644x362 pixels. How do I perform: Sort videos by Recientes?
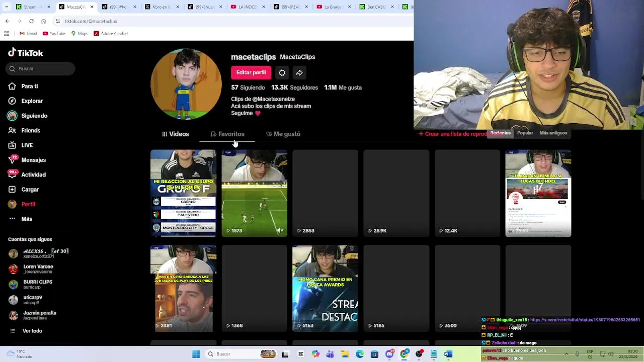[500, 133]
